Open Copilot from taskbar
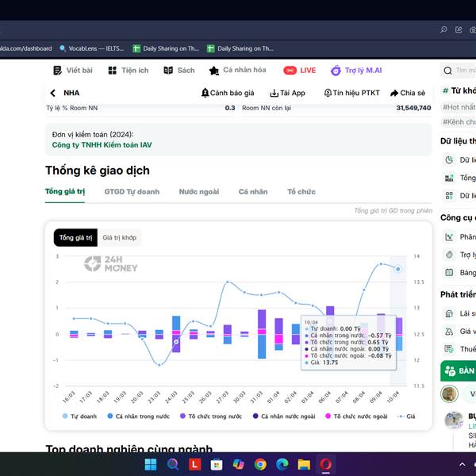 pos(238,464)
